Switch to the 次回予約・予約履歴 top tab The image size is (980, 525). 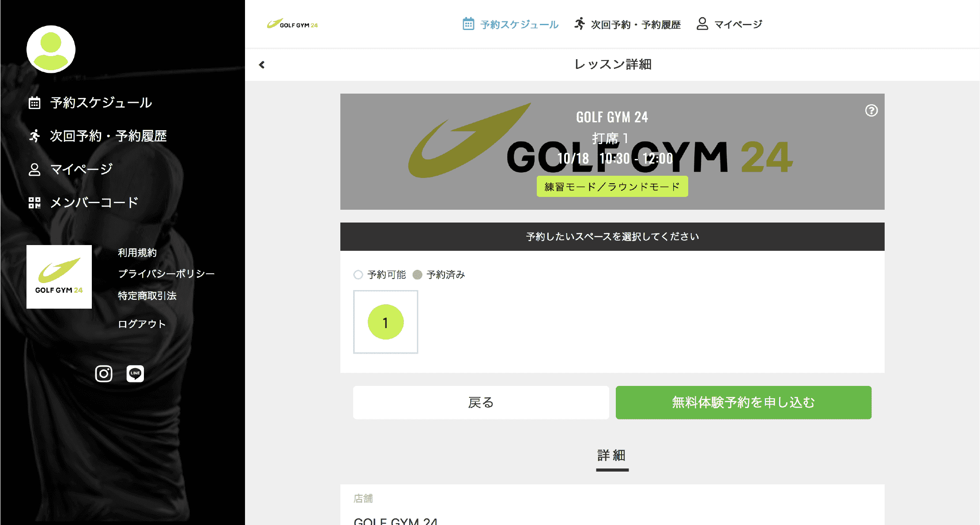pos(636,25)
